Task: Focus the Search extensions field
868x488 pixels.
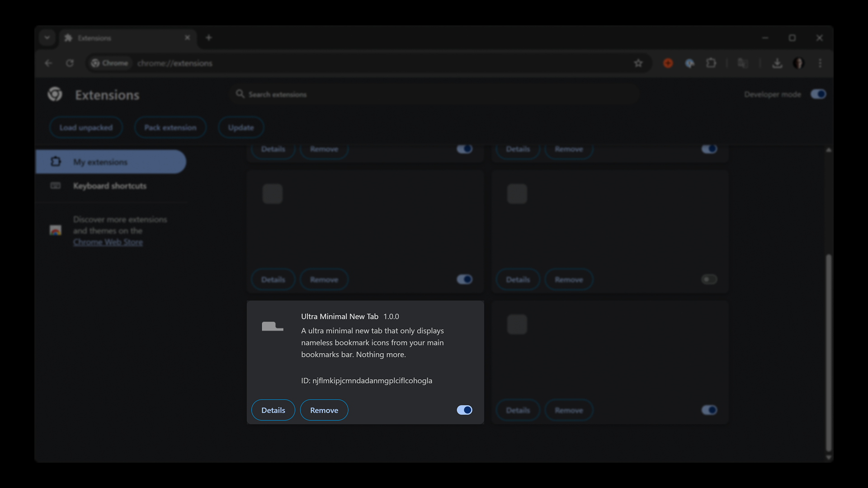Action: click(434, 94)
